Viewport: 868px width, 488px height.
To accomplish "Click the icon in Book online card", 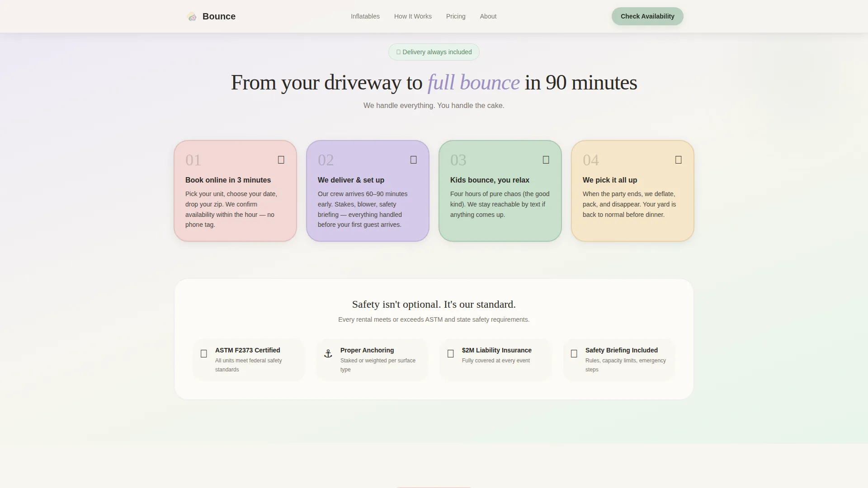I will click(x=281, y=160).
